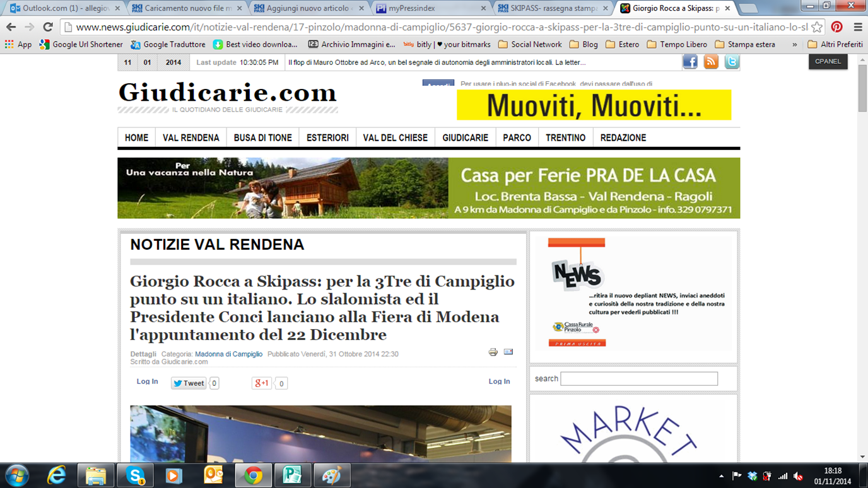This screenshot has height=488, width=868.
Task: Click into the search input field
Action: pyautogui.click(x=639, y=378)
